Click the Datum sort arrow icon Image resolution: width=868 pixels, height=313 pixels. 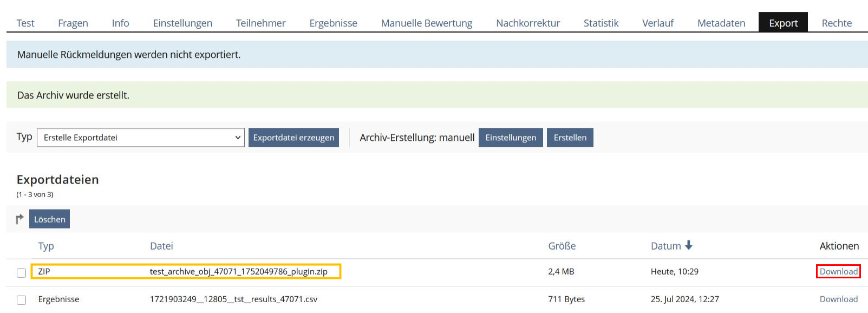689,245
